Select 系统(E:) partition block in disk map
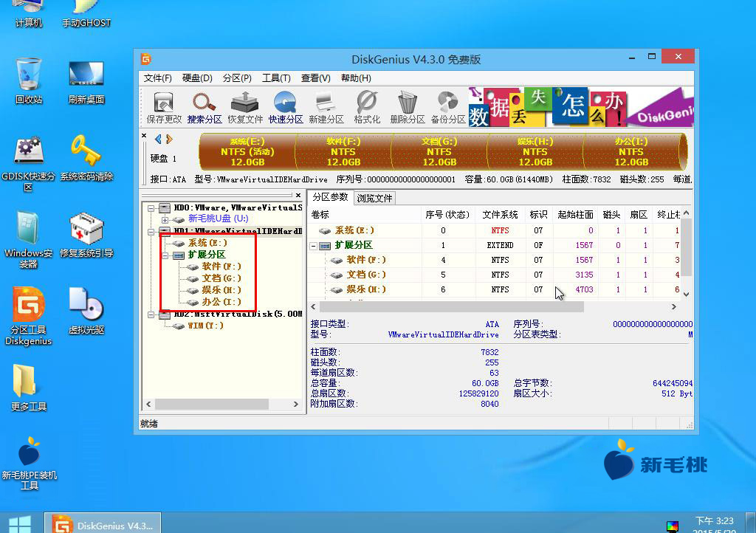 click(247, 152)
